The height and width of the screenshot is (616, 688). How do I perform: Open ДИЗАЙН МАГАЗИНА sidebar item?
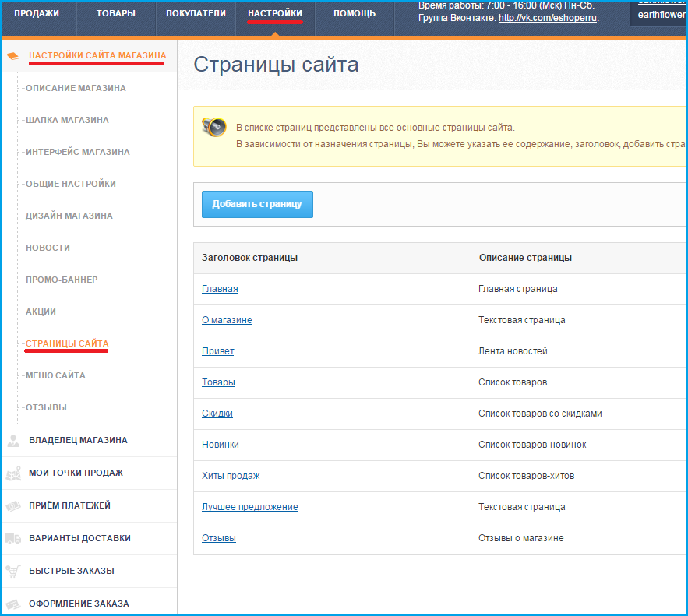coord(69,216)
